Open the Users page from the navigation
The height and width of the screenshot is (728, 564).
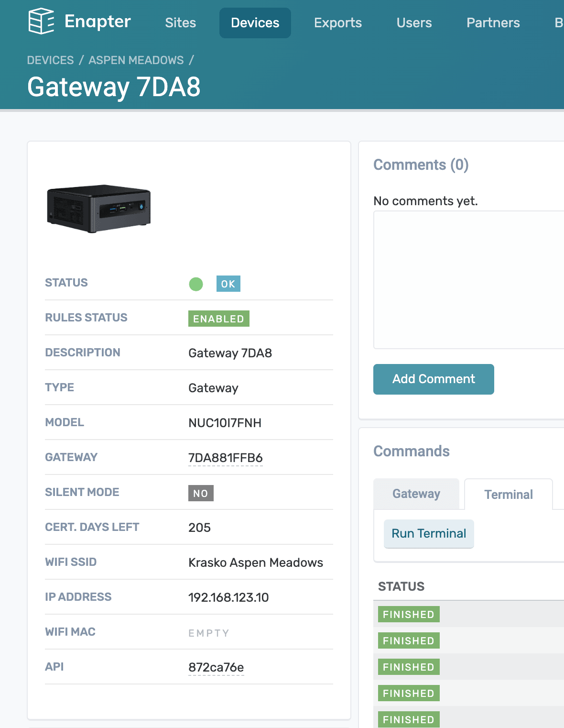(x=413, y=22)
